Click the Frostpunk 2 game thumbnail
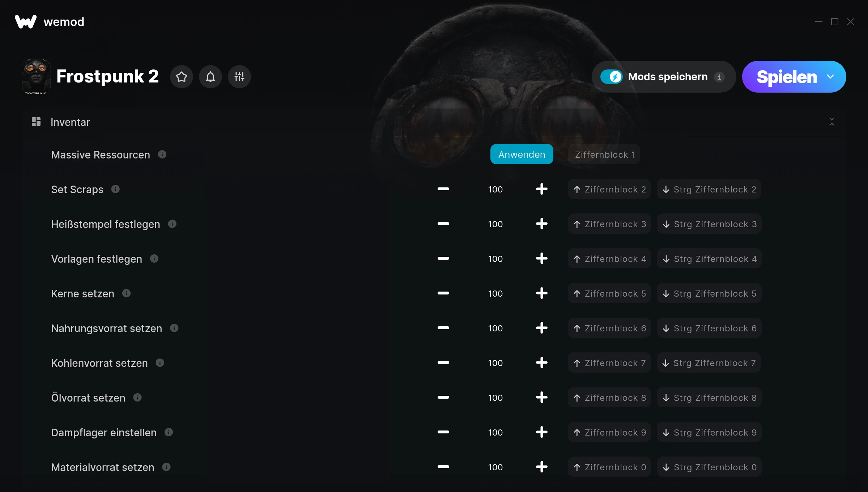Viewport: 868px width, 492px height. (37, 76)
